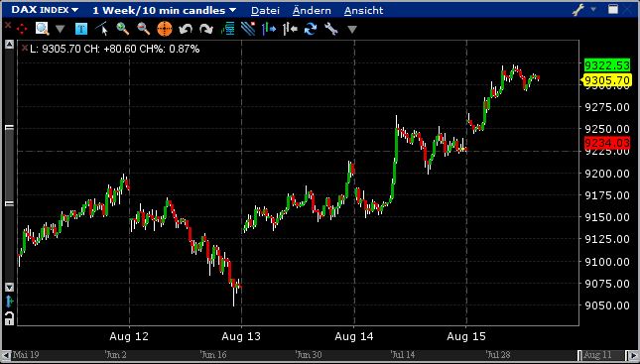Click the blue refresh chart icon
640x364 pixels.
(x=311, y=29)
